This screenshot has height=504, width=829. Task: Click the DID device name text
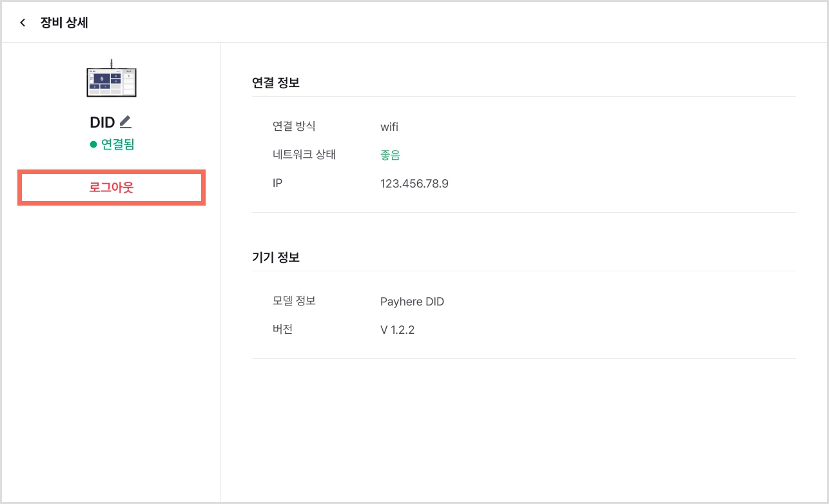[102, 122]
